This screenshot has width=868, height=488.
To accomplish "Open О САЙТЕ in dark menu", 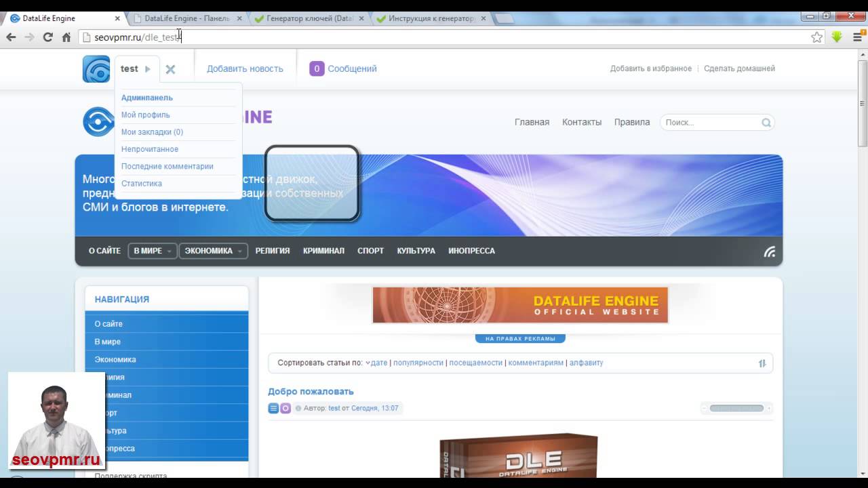I will point(104,251).
